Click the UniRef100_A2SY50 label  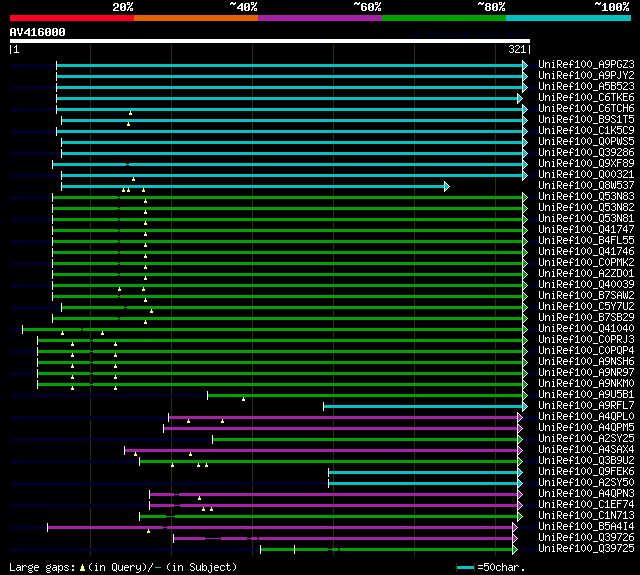click(x=586, y=483)
